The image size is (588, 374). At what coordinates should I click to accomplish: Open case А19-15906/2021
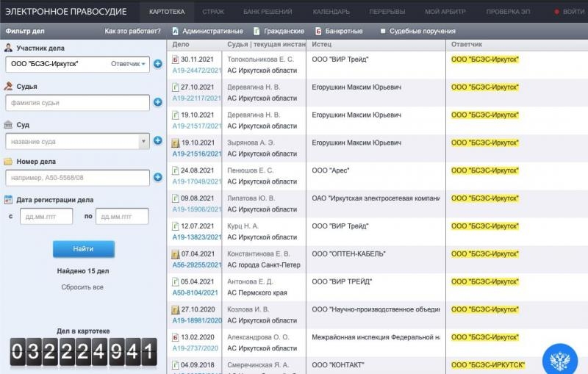(197, 209)
